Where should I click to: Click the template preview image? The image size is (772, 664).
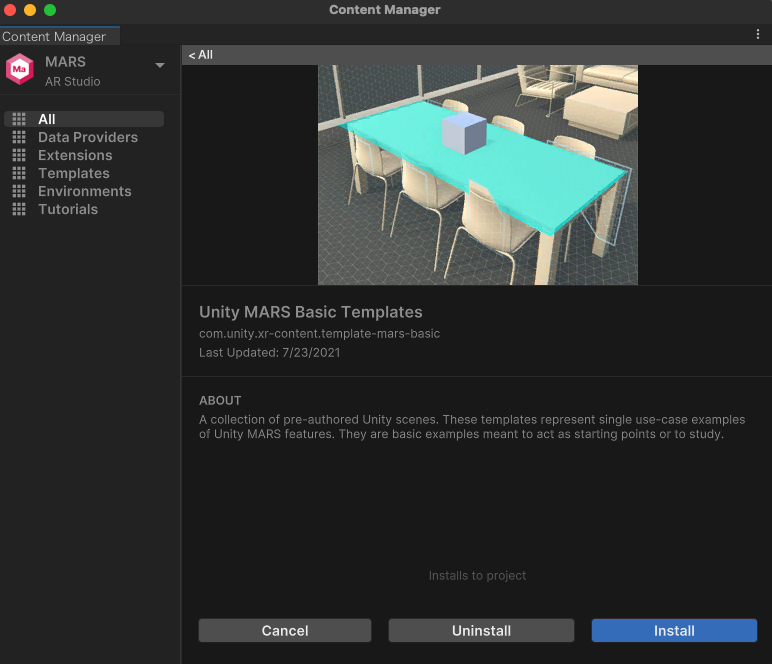click(x=478, y=175)
